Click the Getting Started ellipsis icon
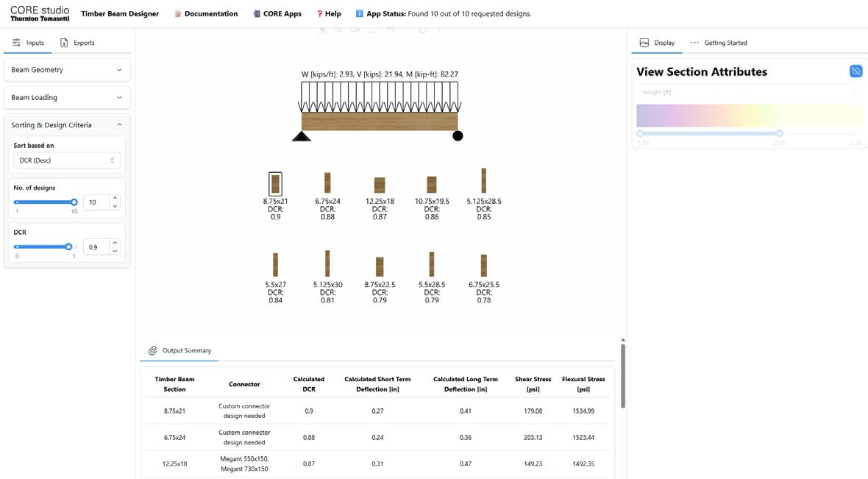Screen dimensions: 868x479 pyautogui.click(x=694, y=43)
